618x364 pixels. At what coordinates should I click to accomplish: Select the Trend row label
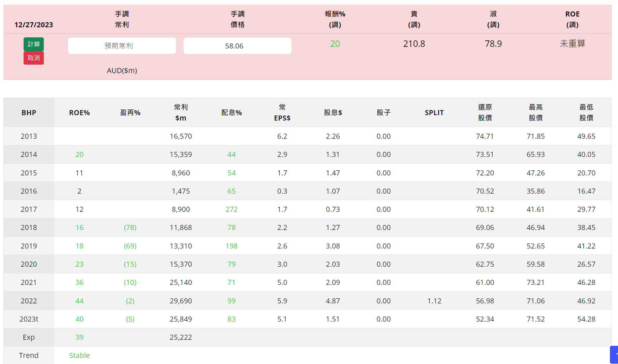tap(29, 356)
